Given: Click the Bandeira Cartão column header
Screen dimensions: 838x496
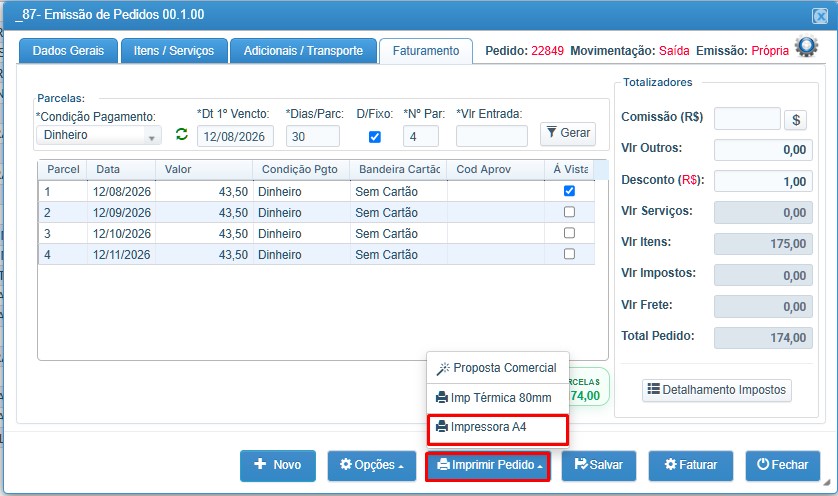Looking at the screenshot, I should [399, 169].
